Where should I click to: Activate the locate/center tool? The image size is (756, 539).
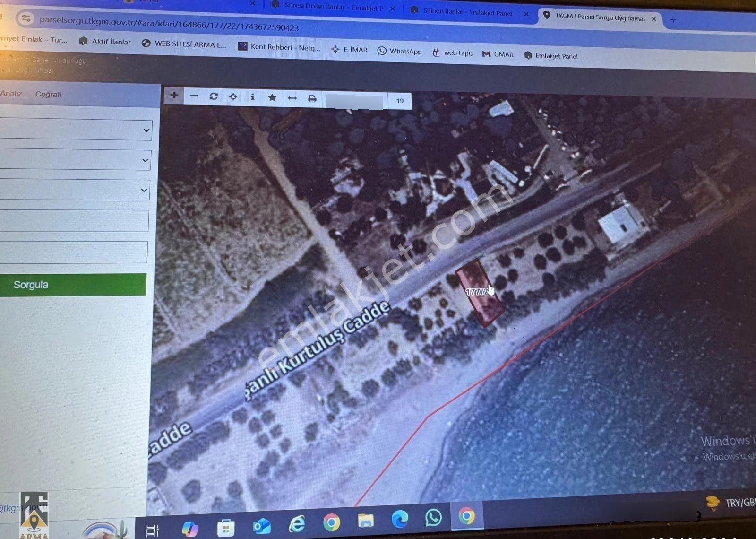233,97
